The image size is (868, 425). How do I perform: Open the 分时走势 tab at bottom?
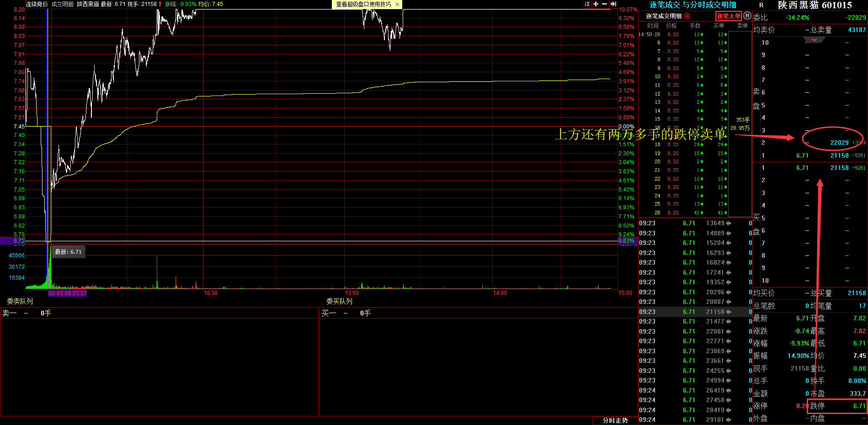615,420
